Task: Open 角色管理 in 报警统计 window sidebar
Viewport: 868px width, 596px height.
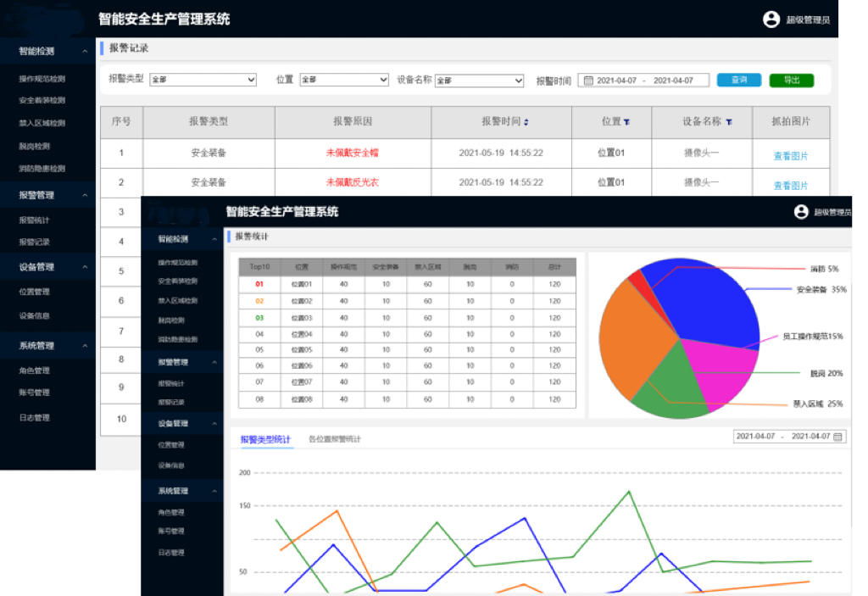Action: coord(171,512)
